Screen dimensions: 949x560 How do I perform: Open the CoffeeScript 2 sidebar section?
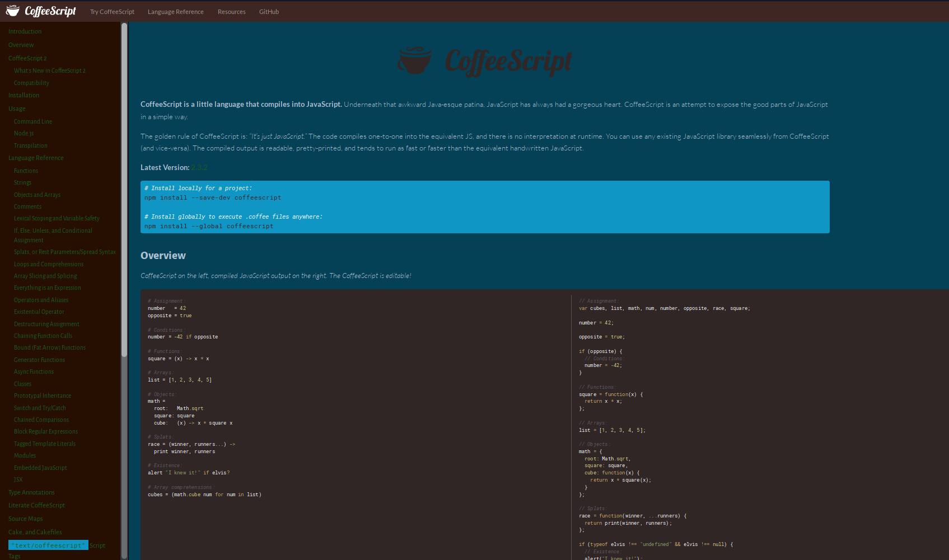(27, 58)
